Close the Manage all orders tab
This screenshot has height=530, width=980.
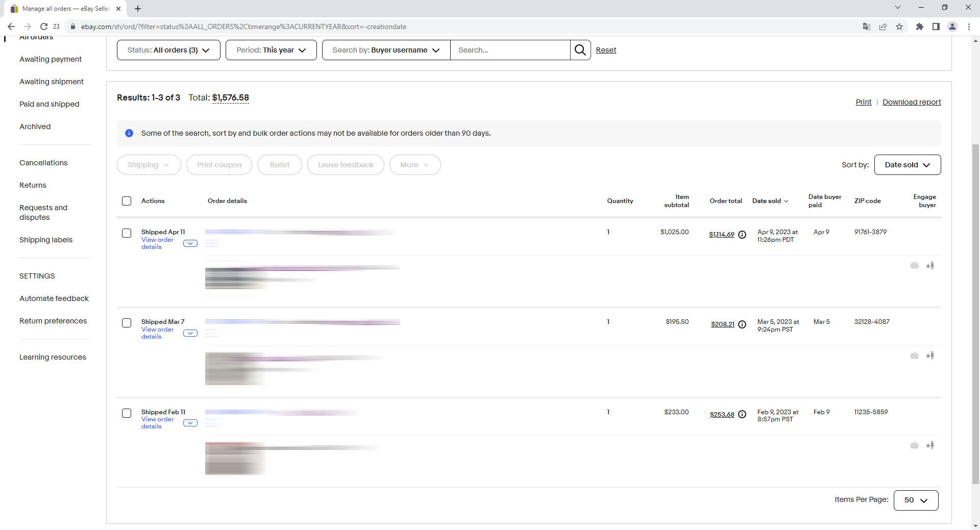[118, 9]
